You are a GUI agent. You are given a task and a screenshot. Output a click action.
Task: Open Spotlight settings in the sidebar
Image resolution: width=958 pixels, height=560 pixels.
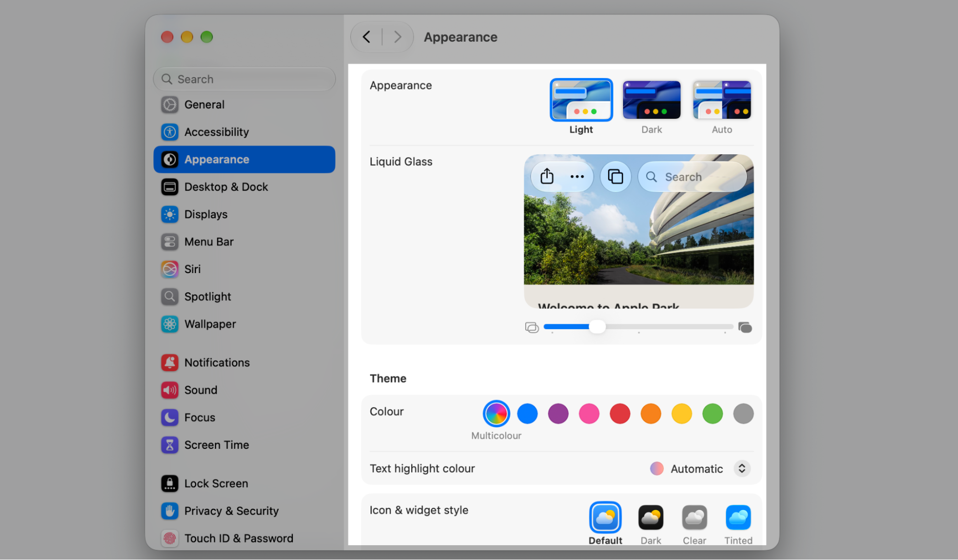click(244, 297)
